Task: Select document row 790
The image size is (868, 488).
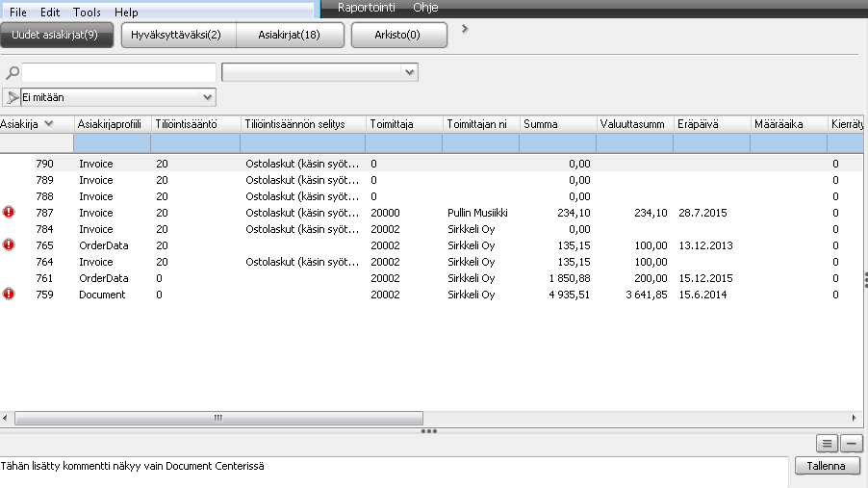Action: pos(431,164)
